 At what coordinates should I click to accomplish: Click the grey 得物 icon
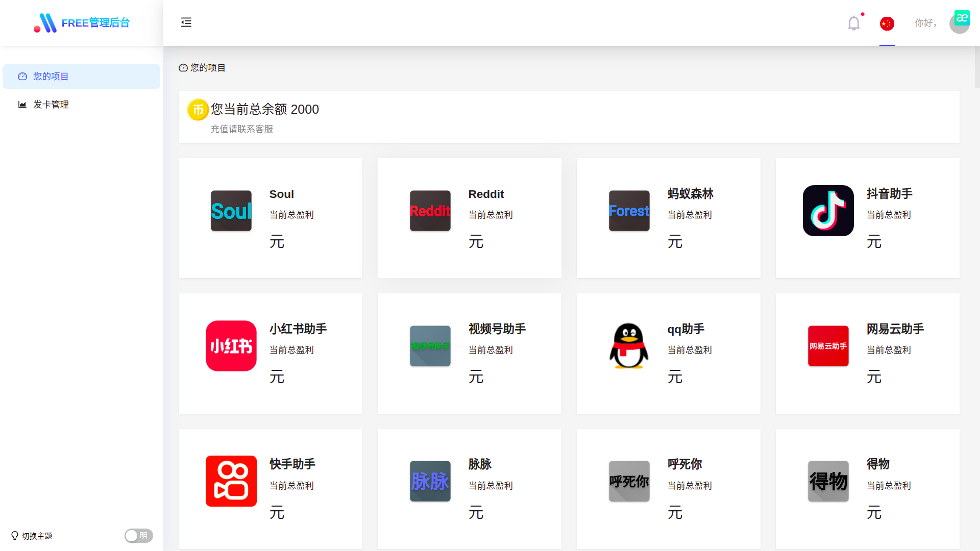[828, 481]
